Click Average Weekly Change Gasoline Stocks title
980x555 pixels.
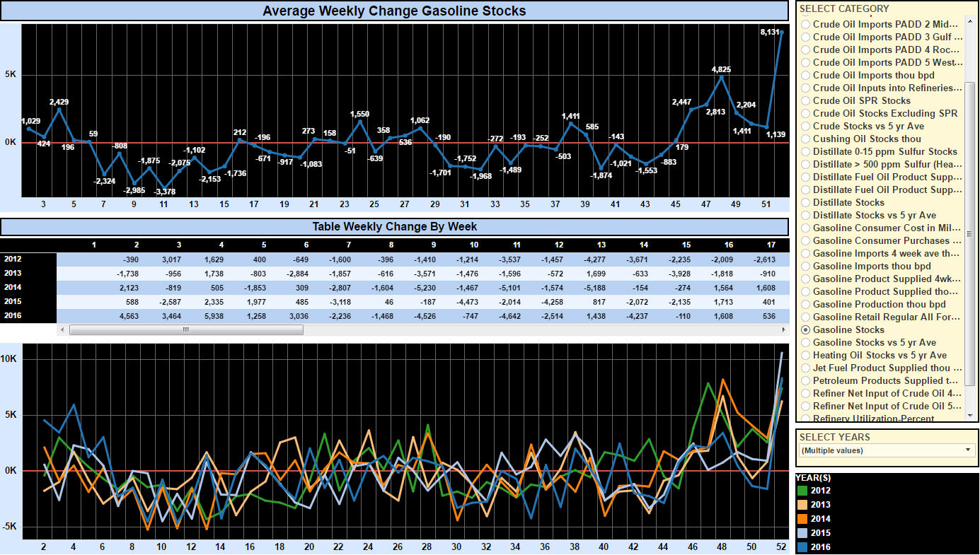[394, 11]
